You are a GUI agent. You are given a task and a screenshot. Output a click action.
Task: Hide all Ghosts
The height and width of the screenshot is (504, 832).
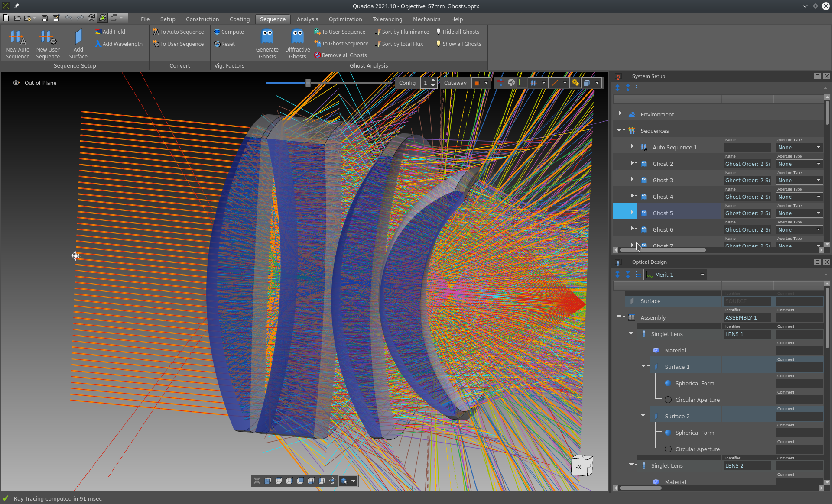[x=458, y=32]
